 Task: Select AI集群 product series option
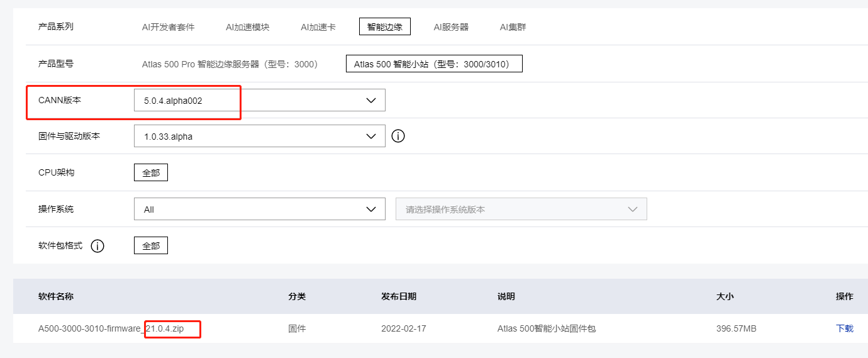pyautogui.click(x=513, y=27)
